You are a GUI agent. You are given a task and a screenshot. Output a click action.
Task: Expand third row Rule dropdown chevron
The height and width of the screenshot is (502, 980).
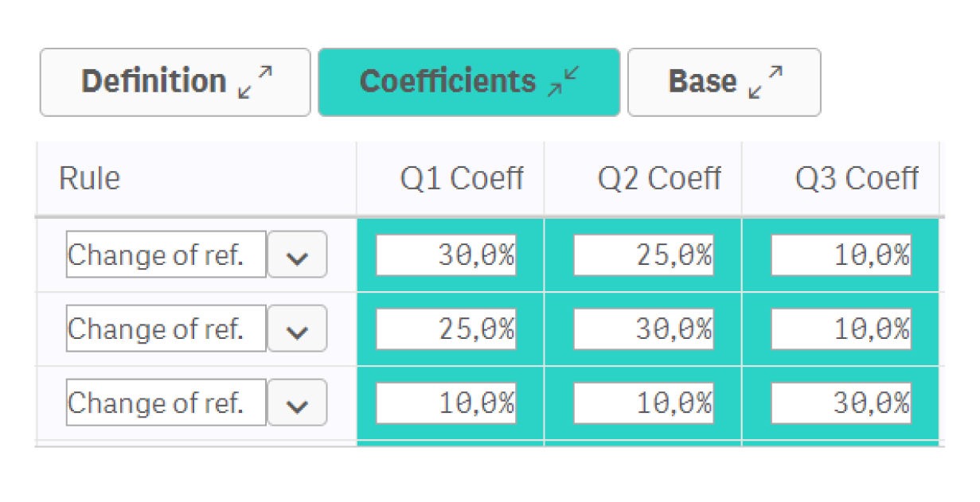[x=297, y=403]
